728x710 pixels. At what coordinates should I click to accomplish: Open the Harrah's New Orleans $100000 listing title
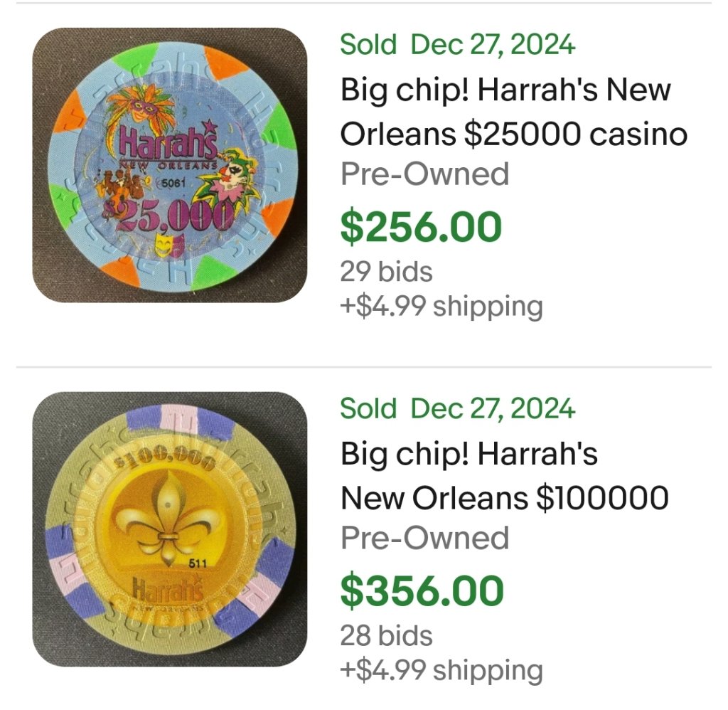[x=504, y=476]
